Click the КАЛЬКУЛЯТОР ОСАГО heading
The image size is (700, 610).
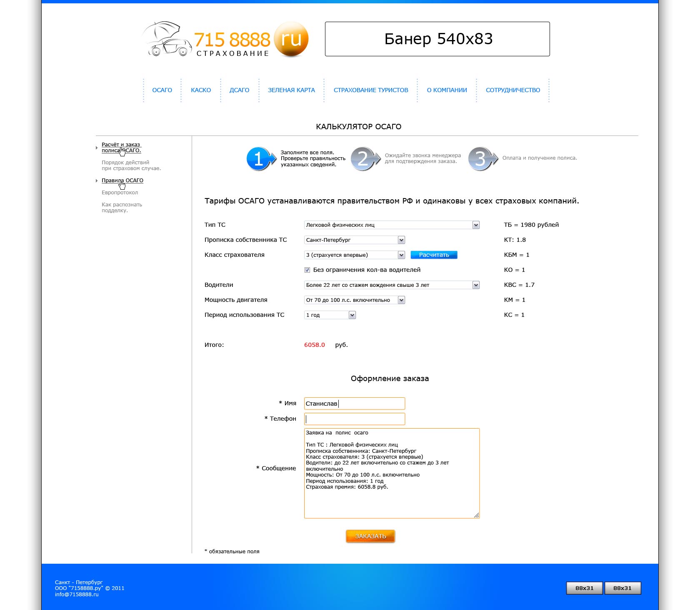click(359, 127)
